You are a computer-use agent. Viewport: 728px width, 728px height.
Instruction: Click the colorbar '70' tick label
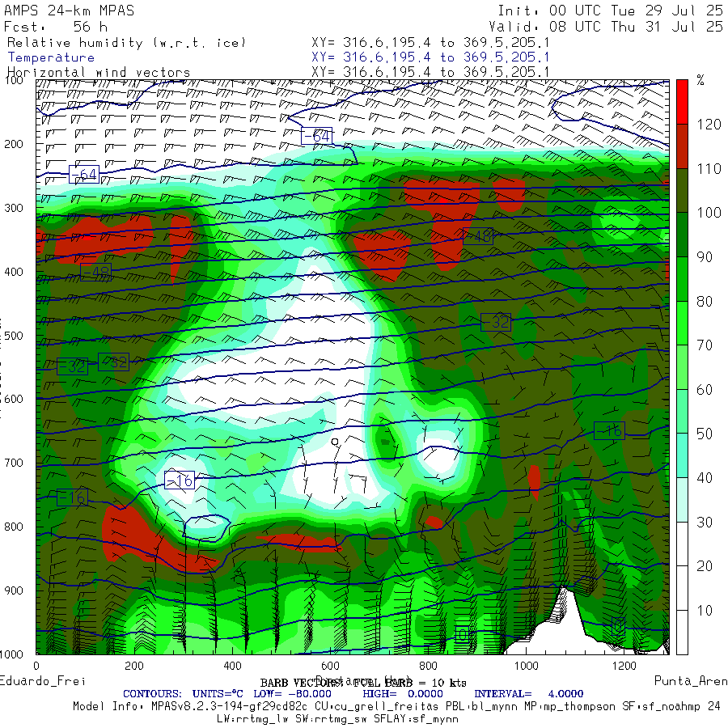pyautogui.click(x=705, y=345)
